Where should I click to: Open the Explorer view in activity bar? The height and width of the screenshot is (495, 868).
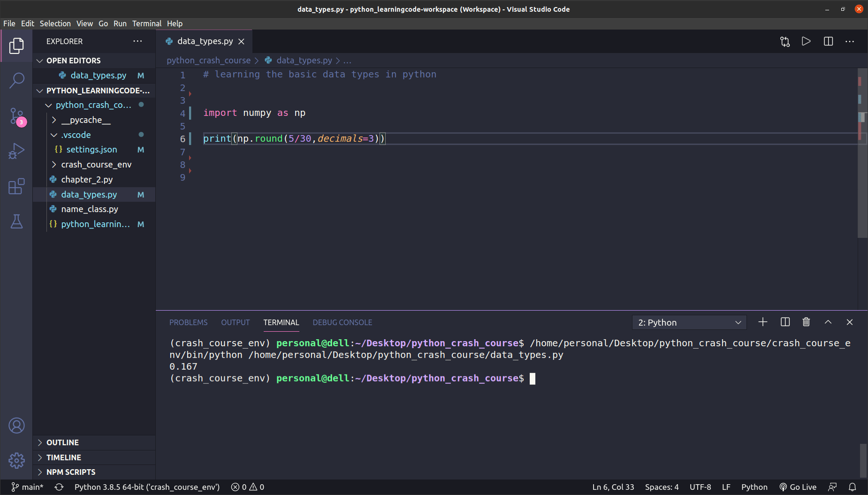16,46
